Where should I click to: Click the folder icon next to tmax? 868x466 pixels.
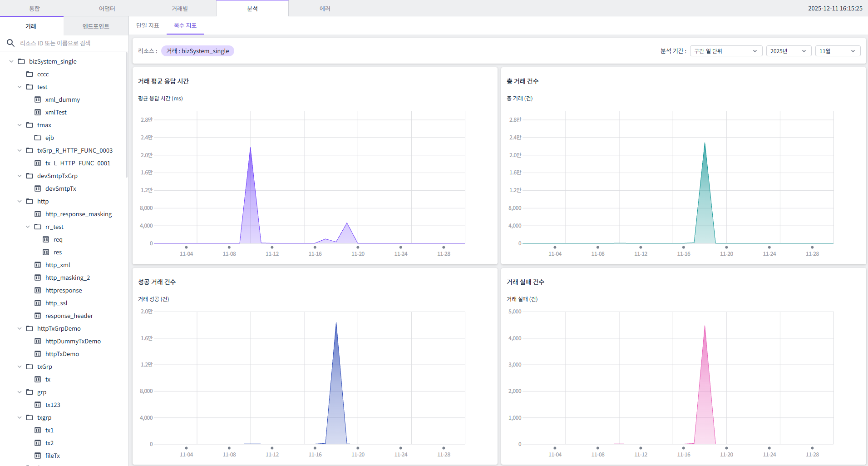tap(29, 125)
